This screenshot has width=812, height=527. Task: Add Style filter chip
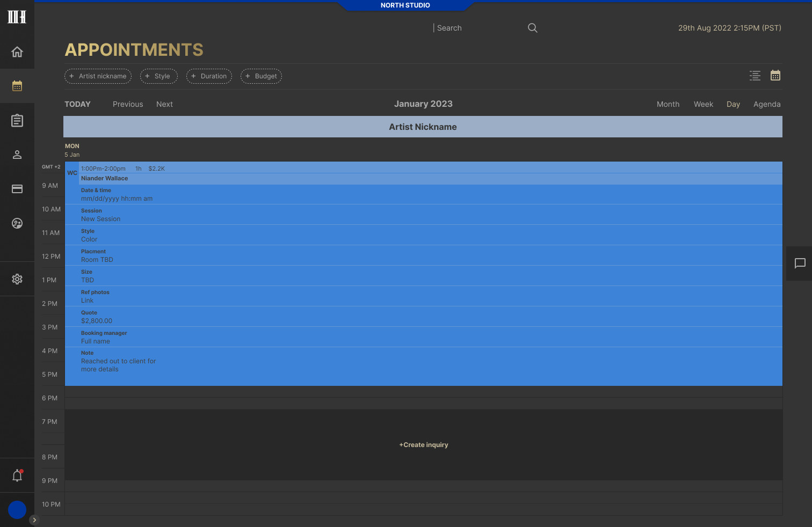click(x=159, y=76)
